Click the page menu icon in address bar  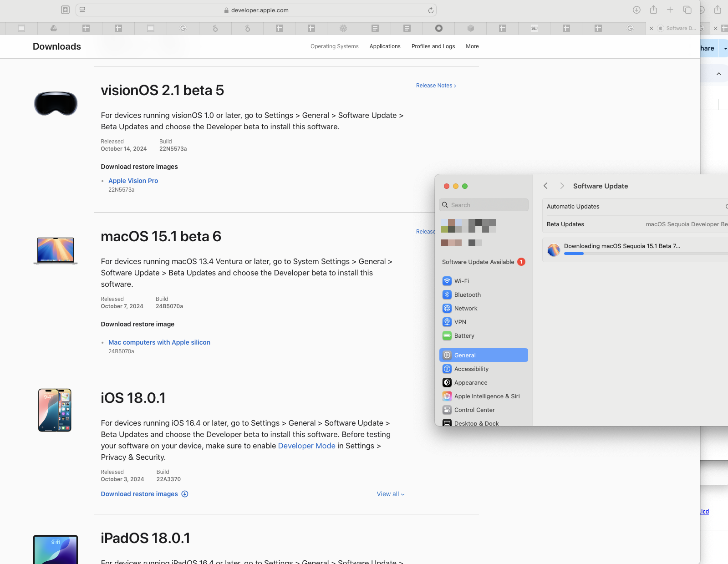82,10
